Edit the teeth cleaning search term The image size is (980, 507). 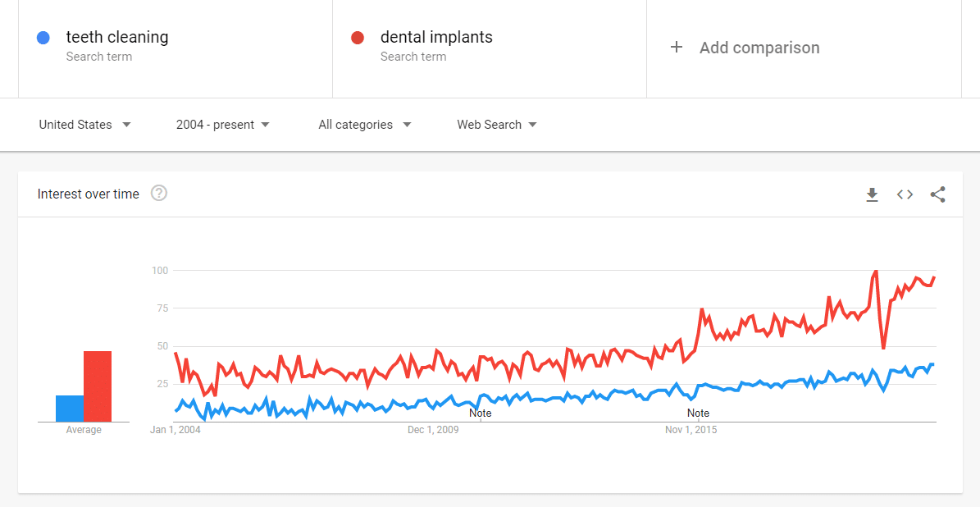tap(117, 38)
